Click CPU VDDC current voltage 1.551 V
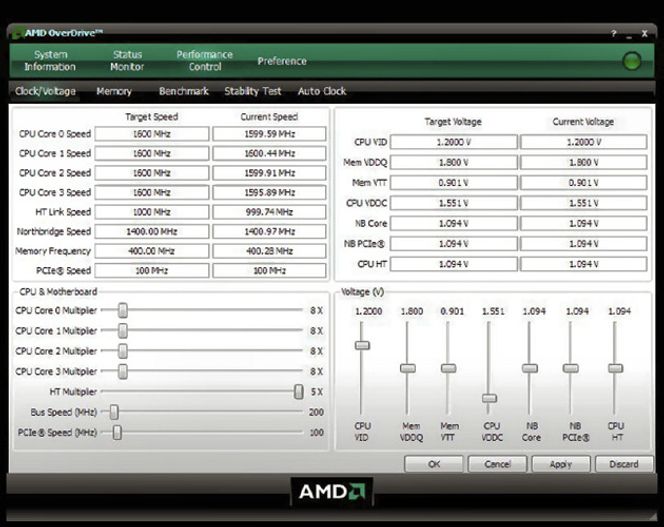Screen dimensions: 664x527 (x=584, y=203)
